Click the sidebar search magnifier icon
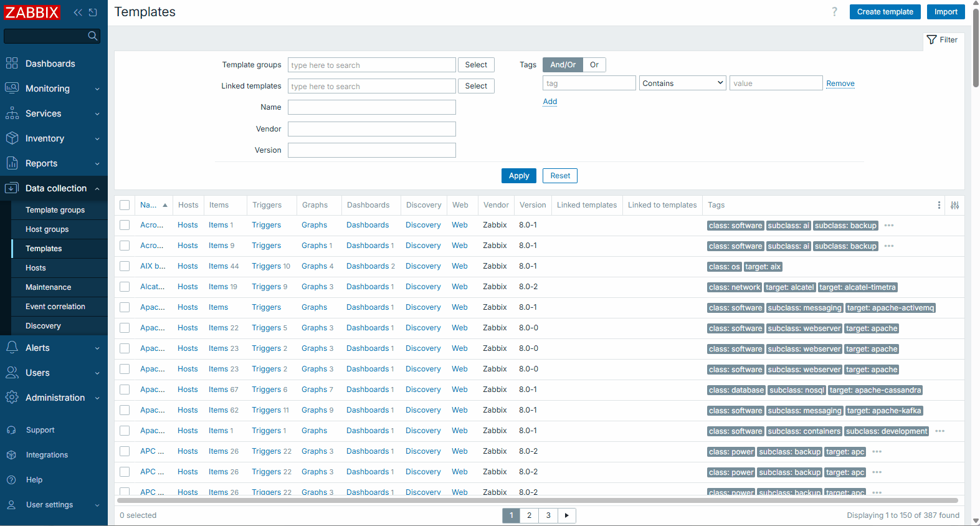Screen dimensions: 980x526 [x=93, y=36]
